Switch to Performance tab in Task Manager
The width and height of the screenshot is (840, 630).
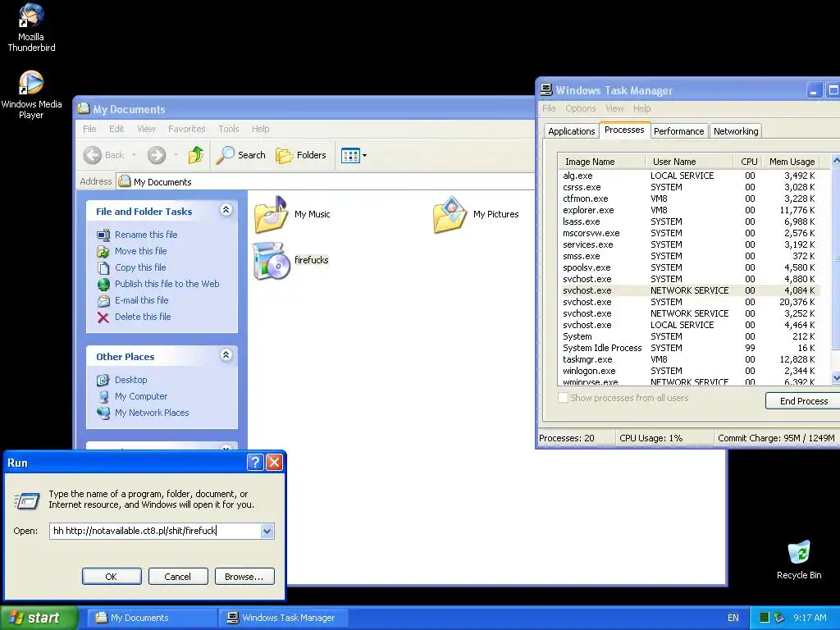(x=678, y=131)
